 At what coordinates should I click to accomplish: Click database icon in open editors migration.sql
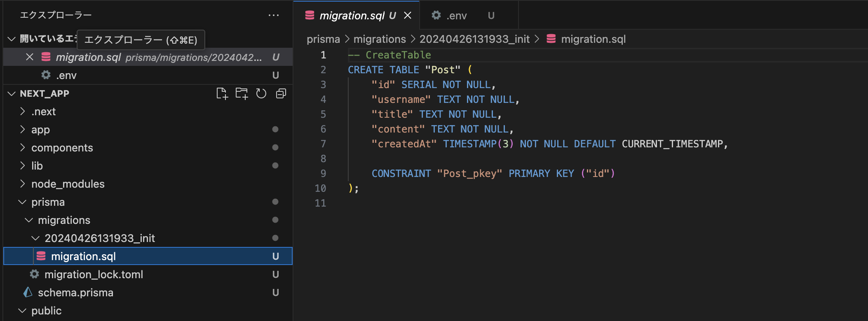(x=46, y=57)
